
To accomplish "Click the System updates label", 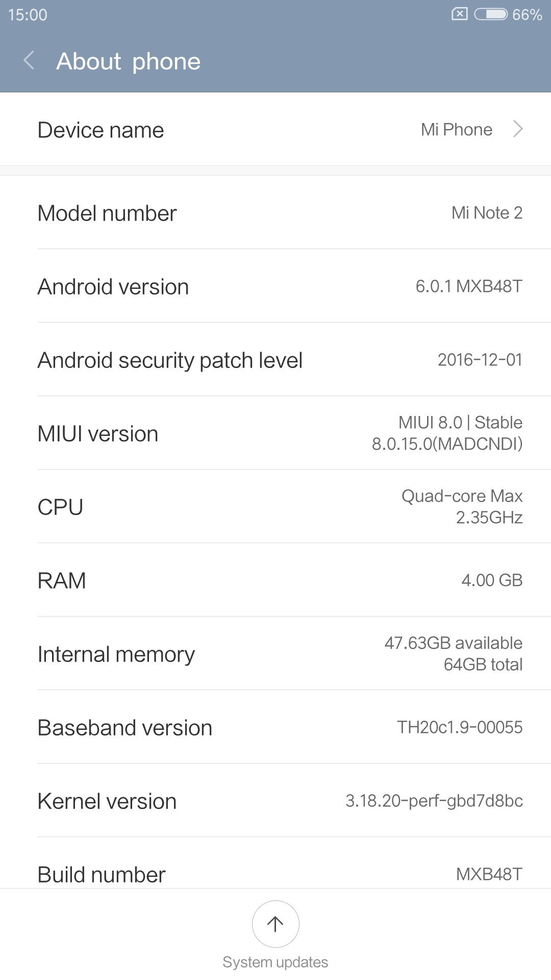I will click(275, 962).
